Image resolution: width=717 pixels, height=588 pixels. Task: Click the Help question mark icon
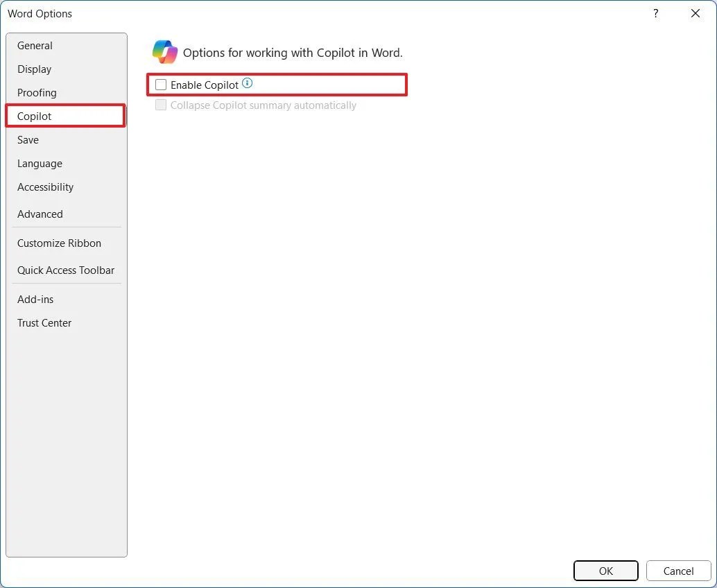pos(655,13)
